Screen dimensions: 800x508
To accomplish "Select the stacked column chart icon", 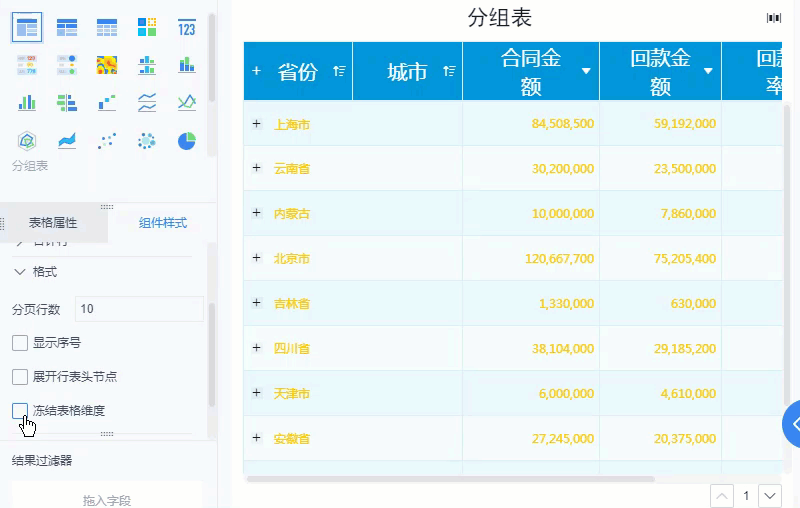I will tap(187, 65).
